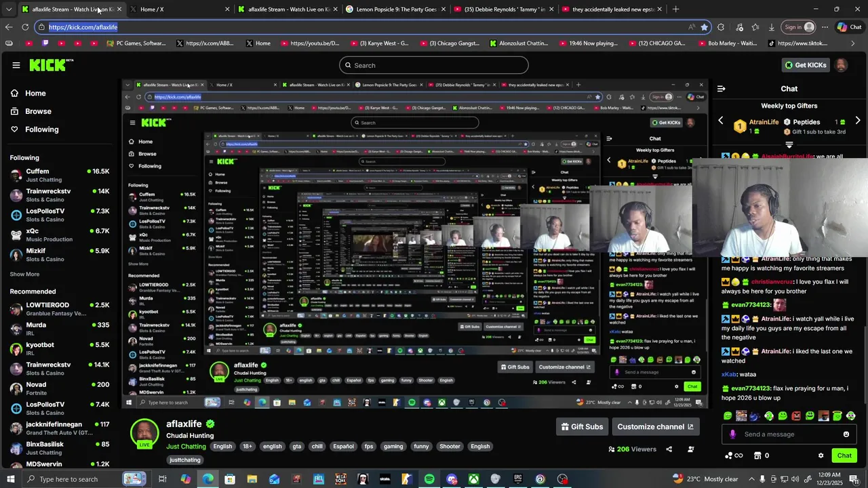Select the Español stream tag
Viewport: 868px width, 488px height.
(343, 447)
